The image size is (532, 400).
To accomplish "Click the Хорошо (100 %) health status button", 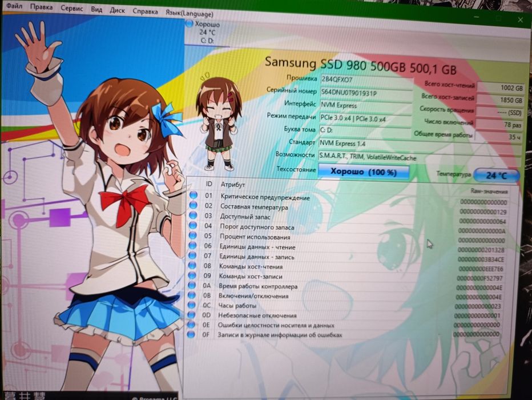I will pyautogui.click(x=364, y=172).
